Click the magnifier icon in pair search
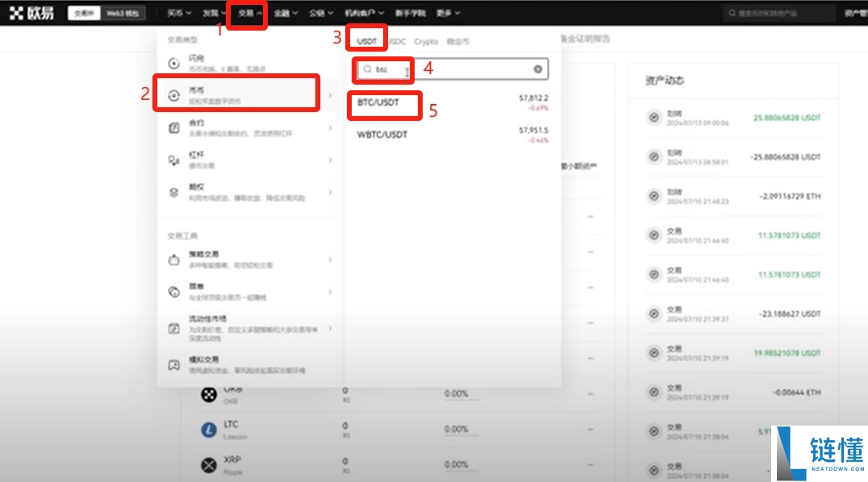The height and width of the screenshot is (482, 868). [368, 69]
